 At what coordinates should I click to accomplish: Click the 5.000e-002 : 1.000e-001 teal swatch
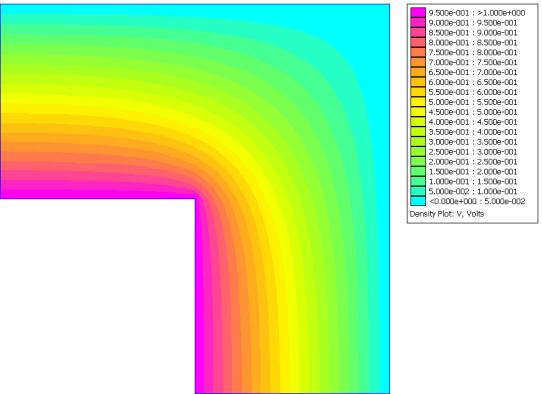(x=418, y=191)
